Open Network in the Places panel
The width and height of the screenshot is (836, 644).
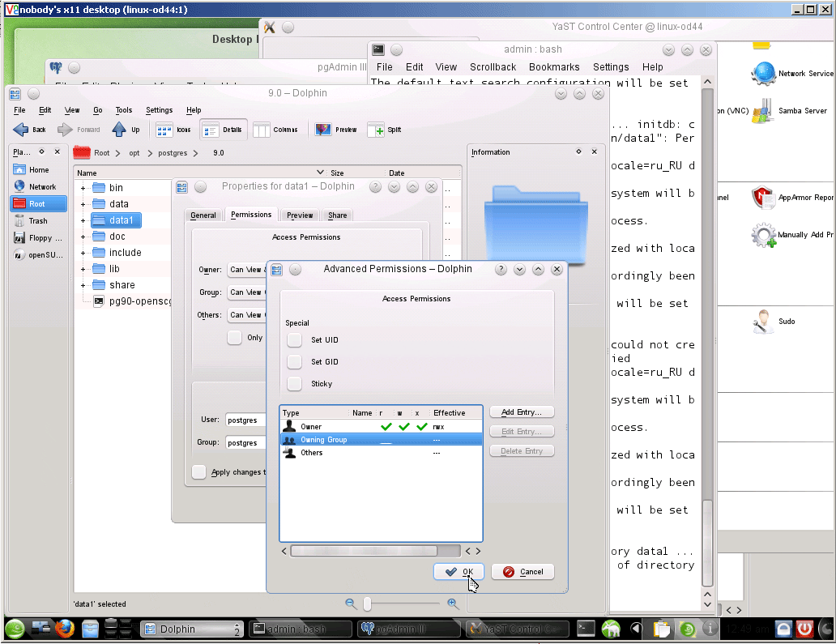[x=38, y=186]
